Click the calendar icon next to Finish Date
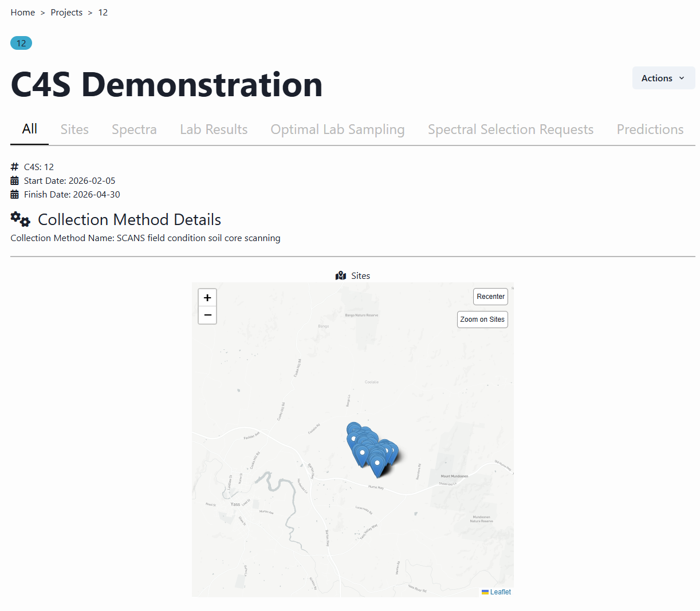This screenshot has width=700, height=611. [x=15, y=195]
